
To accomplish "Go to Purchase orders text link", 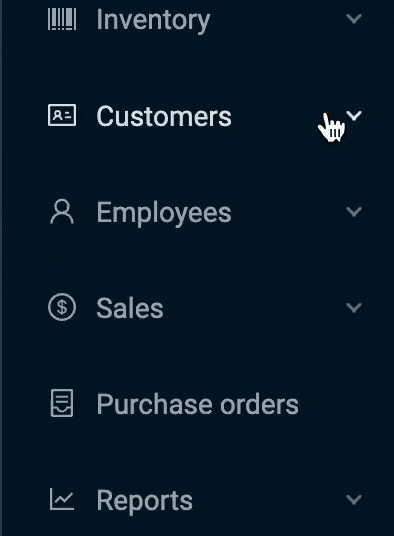I will (198, 404).
